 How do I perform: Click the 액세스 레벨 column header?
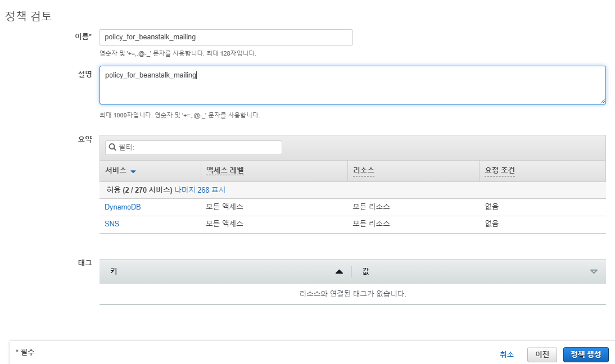[x=225, y=170]
